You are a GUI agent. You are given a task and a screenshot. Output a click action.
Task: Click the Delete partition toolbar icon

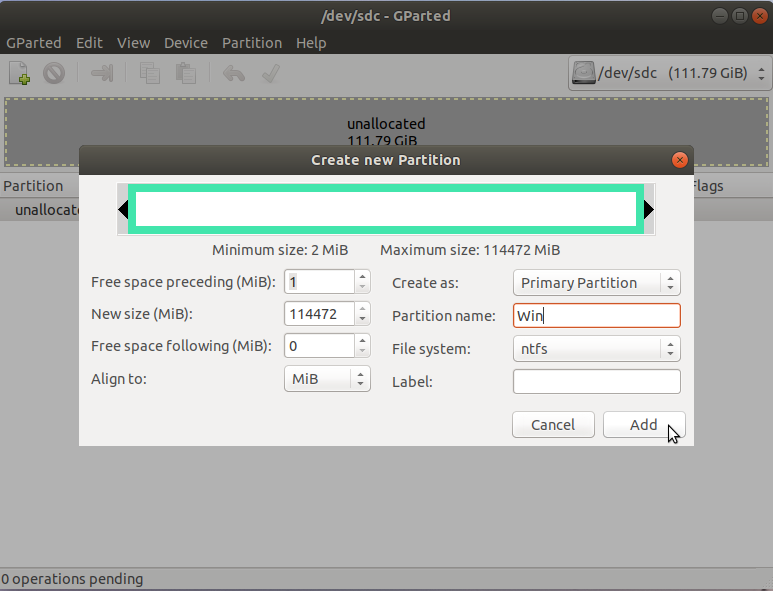(x=54, y=73)
